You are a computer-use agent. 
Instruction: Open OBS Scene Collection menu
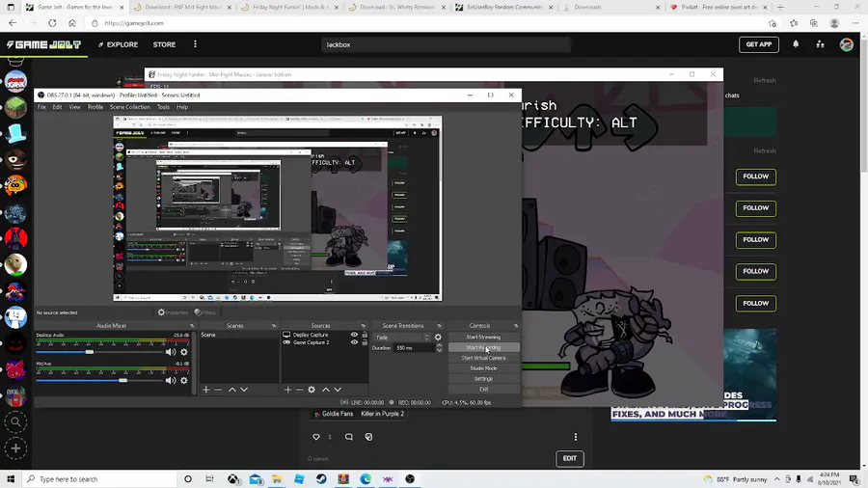(129, 107)
